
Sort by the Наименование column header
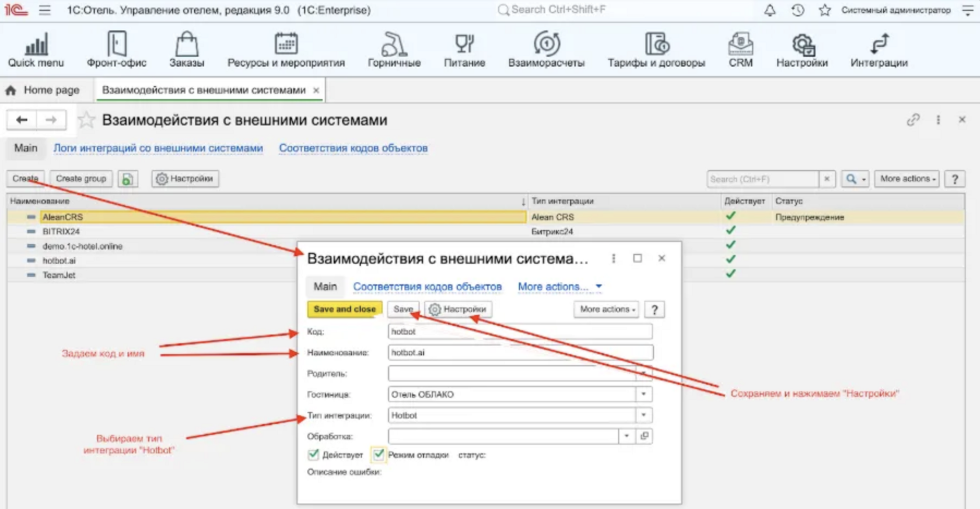(x=267, y=201)
